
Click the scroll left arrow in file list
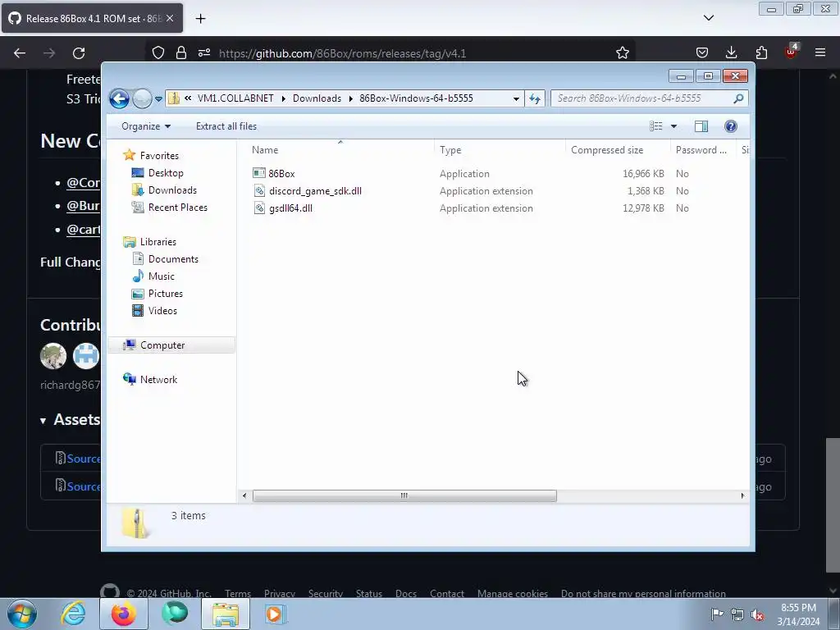(244, 496)
